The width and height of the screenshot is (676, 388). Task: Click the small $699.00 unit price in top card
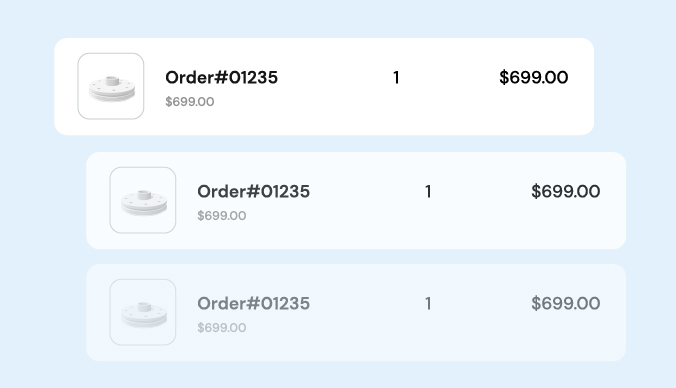pos(190,102)
